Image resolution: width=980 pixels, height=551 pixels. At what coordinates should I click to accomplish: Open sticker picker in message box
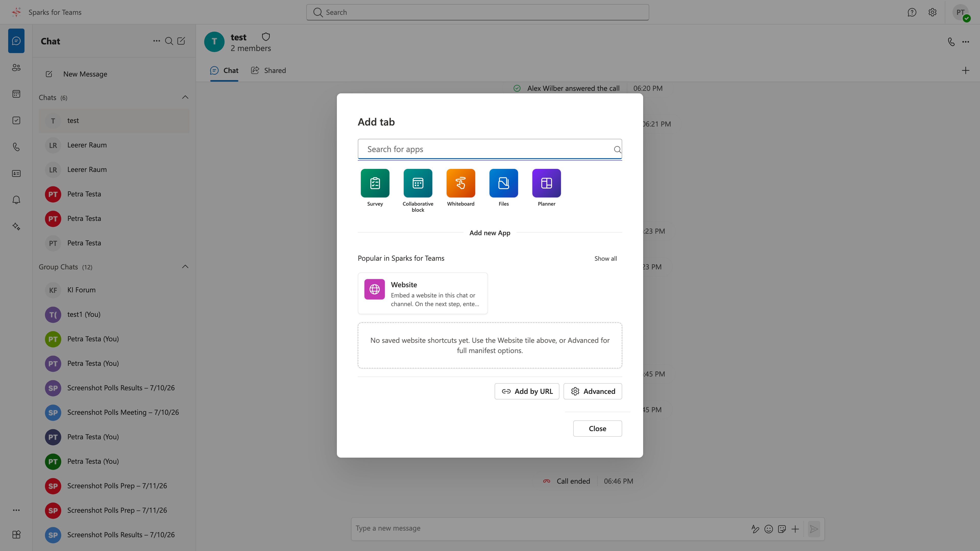782,529
